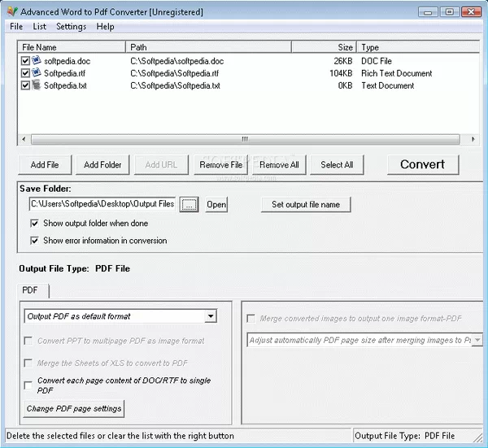
Task: Click the Save Folder path input field
Action: [x=102, y=204]
